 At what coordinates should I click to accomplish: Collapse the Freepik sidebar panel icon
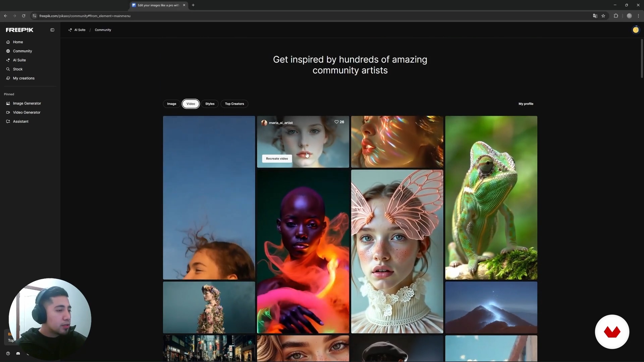[x=52, y=30]
